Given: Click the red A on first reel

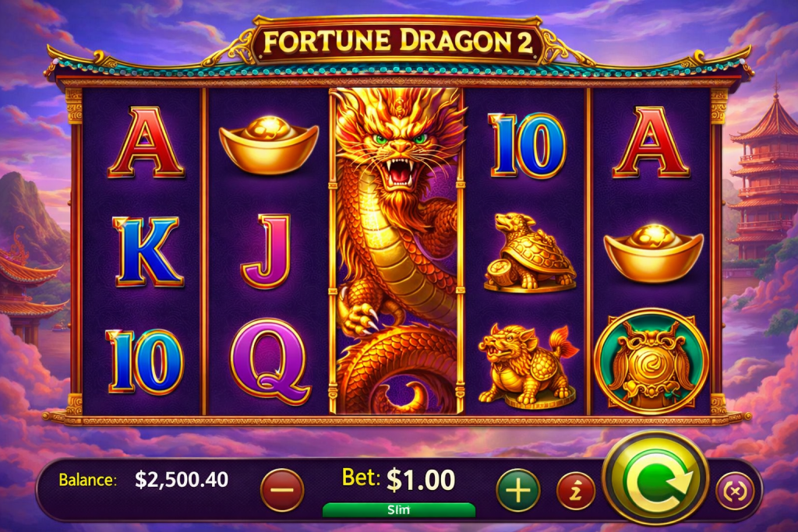Looking at the screenshot, I should coord(146,143).
